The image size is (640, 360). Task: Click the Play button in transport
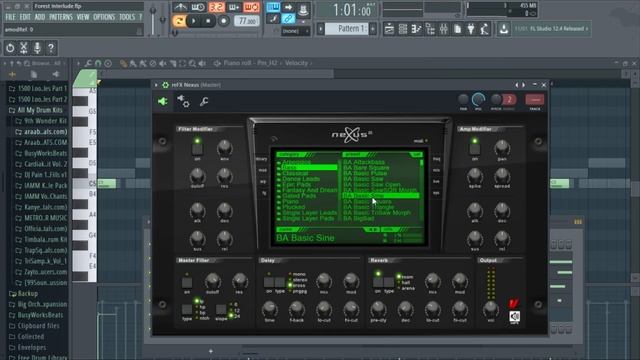(194, 21)
